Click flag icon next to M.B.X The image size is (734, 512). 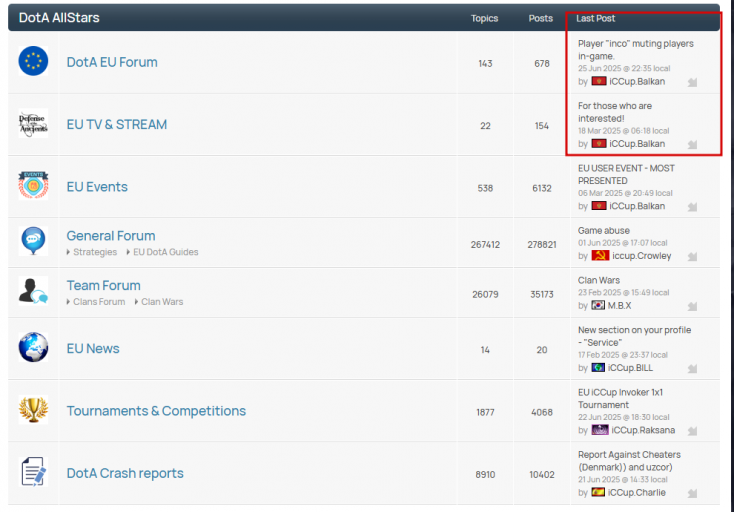point(598,305)
